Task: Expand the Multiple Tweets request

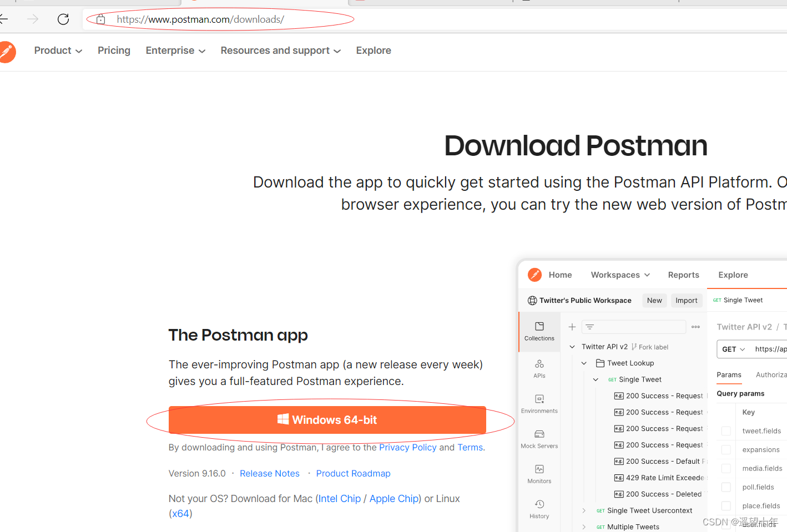Action: point(584,527)
